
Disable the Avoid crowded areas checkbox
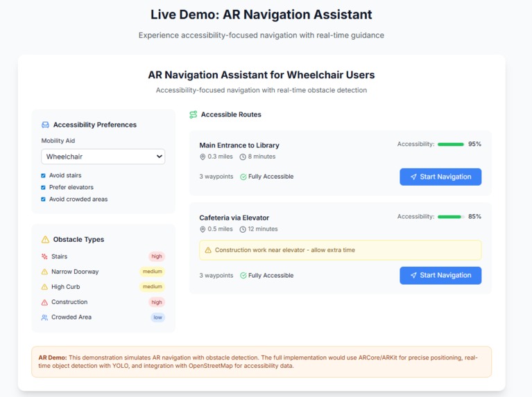[x=43, y=199]
